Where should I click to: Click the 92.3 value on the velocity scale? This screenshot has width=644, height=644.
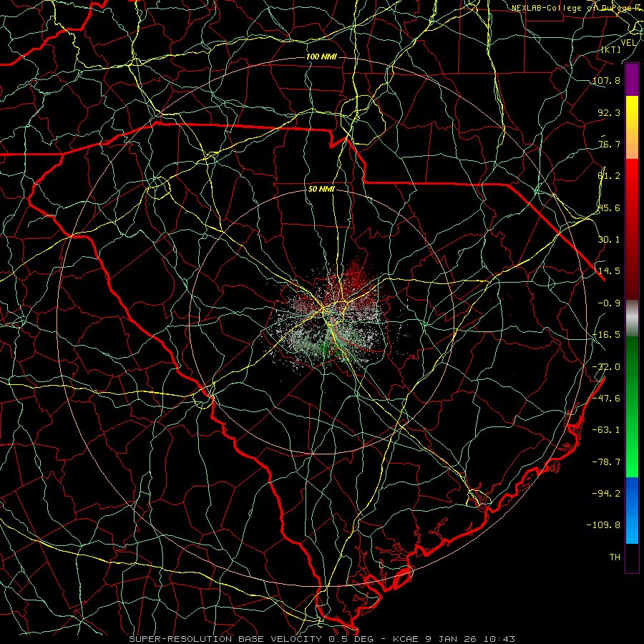(609, 112)
